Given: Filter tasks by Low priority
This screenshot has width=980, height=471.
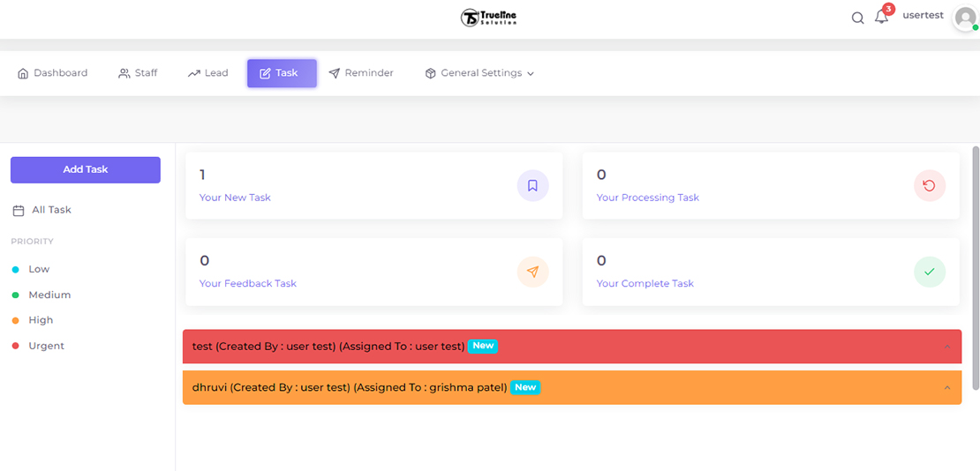Looking at the screenshot, I should pyautogui.click(x=39, y=269).
